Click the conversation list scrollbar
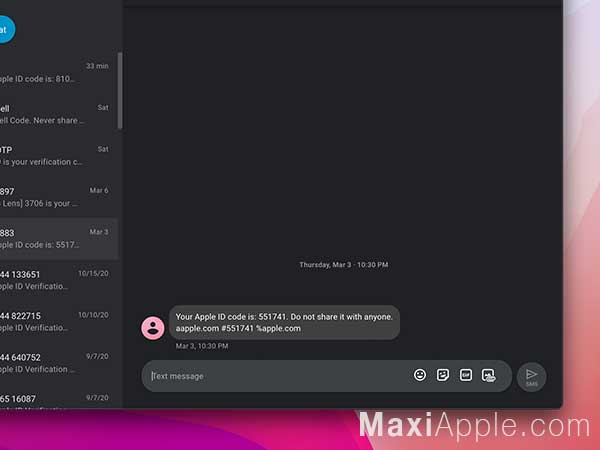This screenshot has height=450, width=600. pyautogui.click(x=120, y=91)
